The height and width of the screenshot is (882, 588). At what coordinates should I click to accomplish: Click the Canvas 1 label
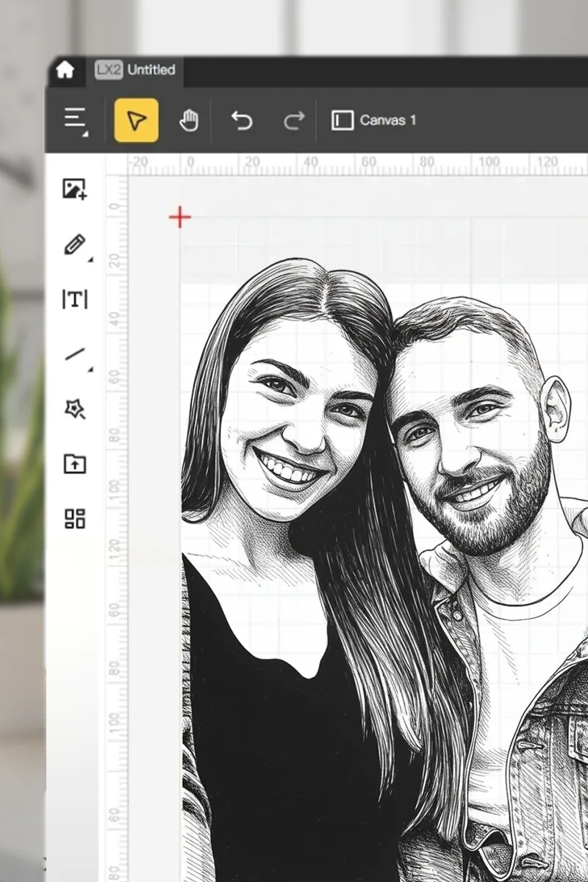pos(388,120)
